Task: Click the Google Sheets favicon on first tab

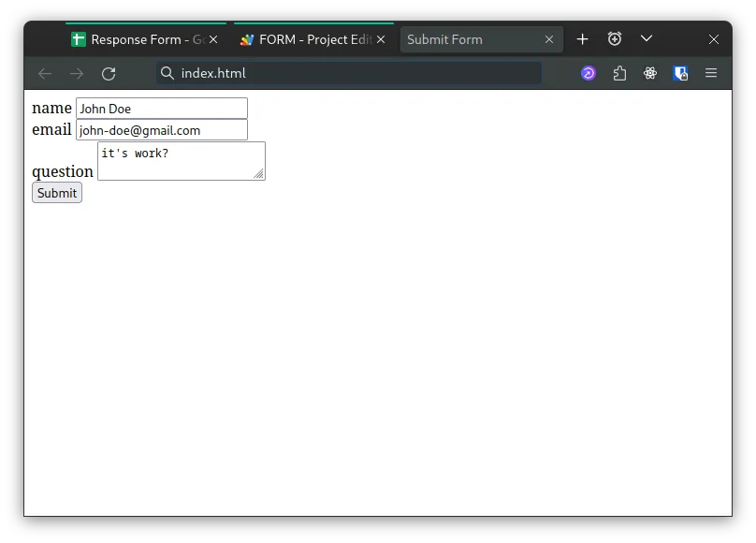Action: (x=78, y=39)
